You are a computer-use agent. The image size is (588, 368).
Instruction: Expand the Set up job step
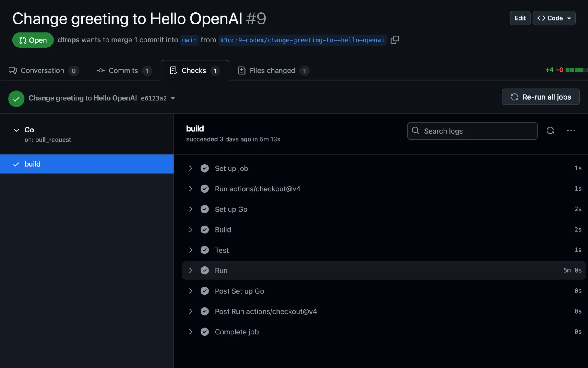tap(191, 168)
